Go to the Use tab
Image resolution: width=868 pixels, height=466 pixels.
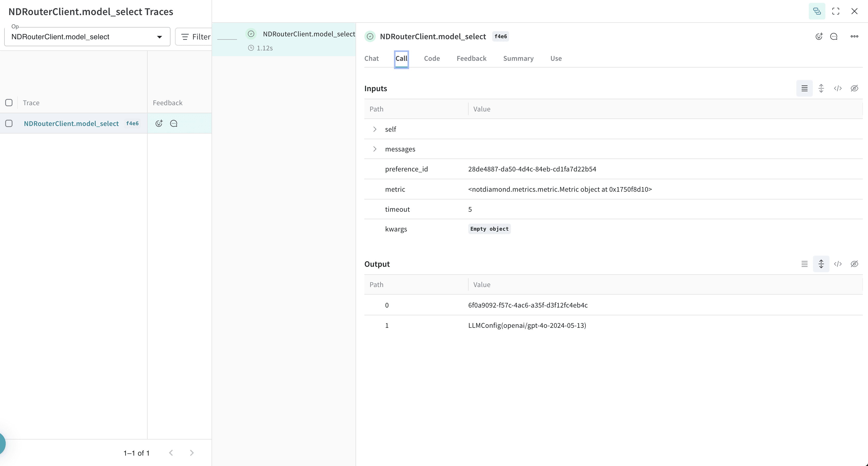[x=556, y=59]
